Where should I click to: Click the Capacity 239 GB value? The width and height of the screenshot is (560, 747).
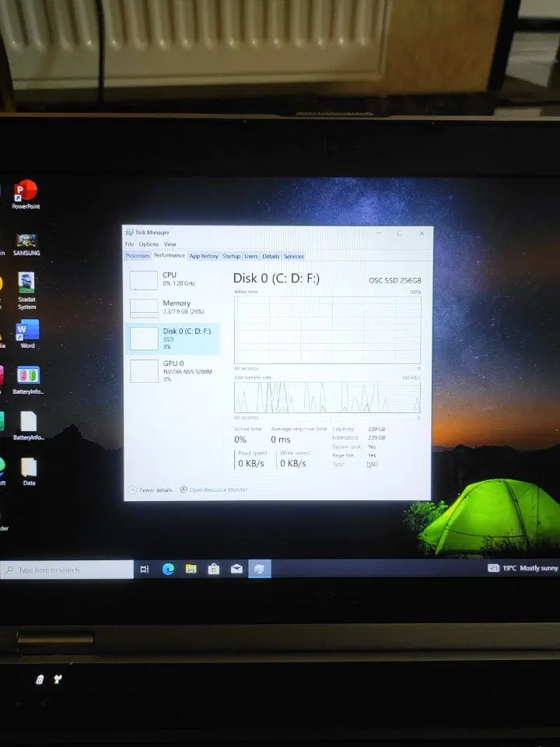click(x=376, y=429)
